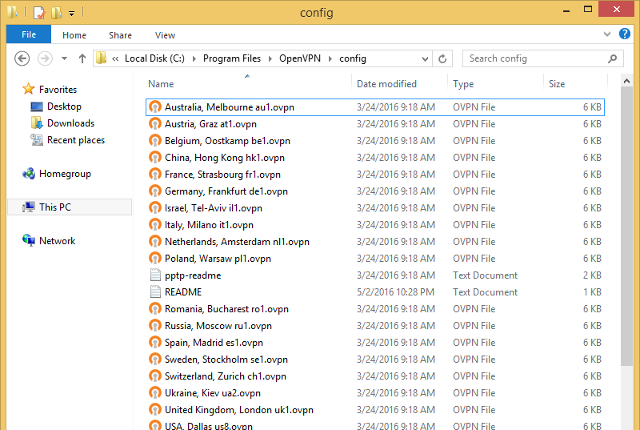Click the "5/2/2016 10:28 PM" date cell
The image size is (640, 430).
point(395,292)
